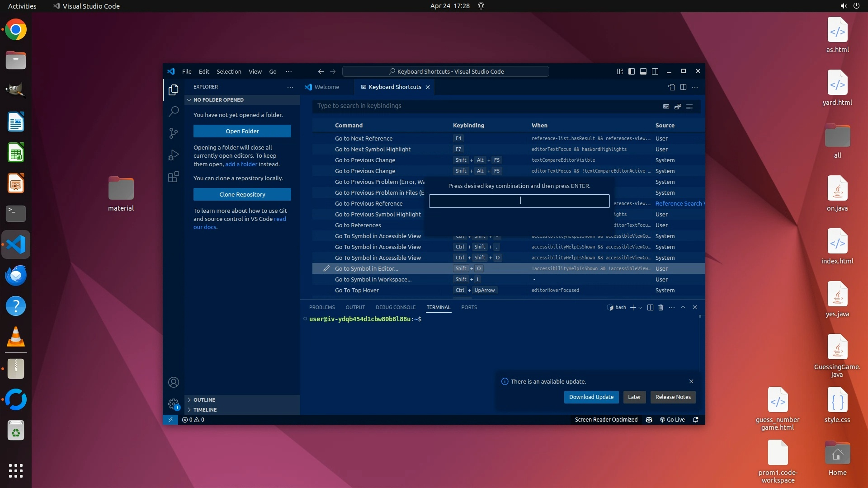This screenshot has height=488, width=868.
Task: Open the Manage gear icon
Action: (174, 404)
